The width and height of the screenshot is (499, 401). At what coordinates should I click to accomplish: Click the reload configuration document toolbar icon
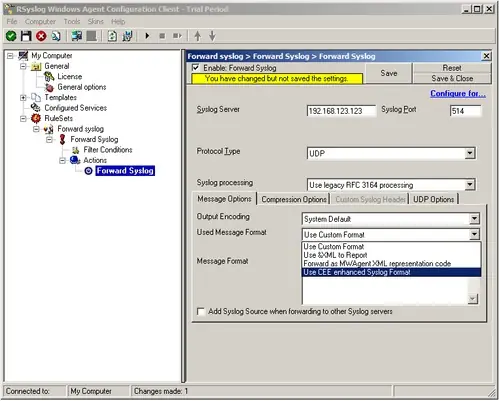click(x=112, y=36)
